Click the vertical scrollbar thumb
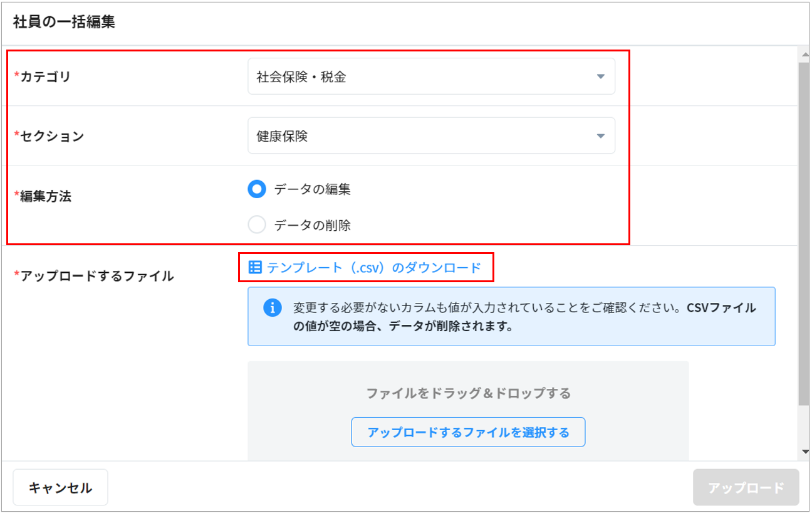812x513 pixels. [804, 232]
